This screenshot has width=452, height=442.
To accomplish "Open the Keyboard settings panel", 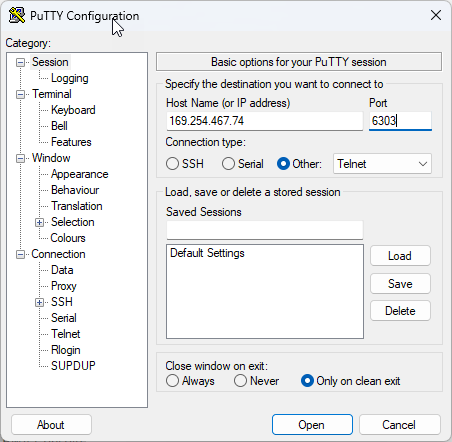I will 73,110.
